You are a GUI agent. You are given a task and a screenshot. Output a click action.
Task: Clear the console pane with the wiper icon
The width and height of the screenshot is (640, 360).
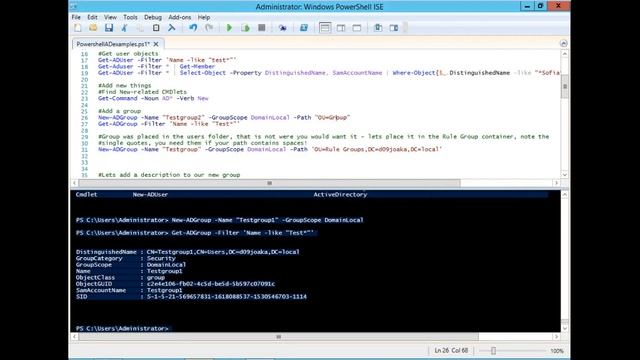[172, 28]
